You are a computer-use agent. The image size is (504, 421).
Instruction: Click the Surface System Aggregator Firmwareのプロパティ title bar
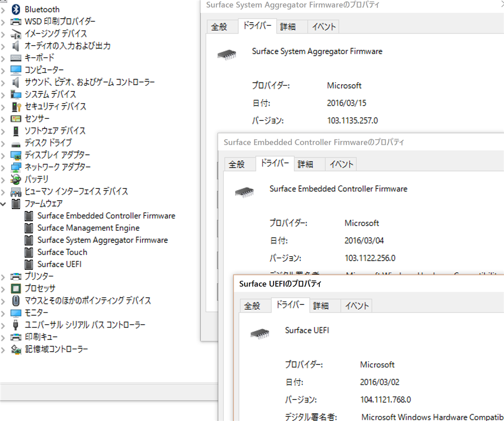click(x=352, y=5)
